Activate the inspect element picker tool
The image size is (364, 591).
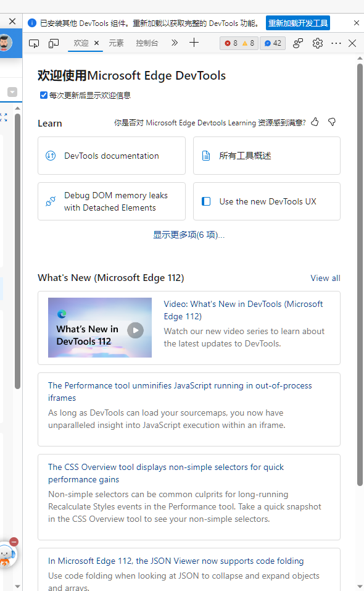(34, 43)
